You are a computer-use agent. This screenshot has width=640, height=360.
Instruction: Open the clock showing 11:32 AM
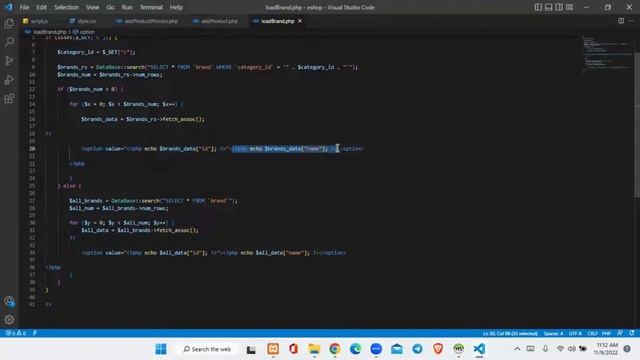pyautogui.click(x=606, y=349)
